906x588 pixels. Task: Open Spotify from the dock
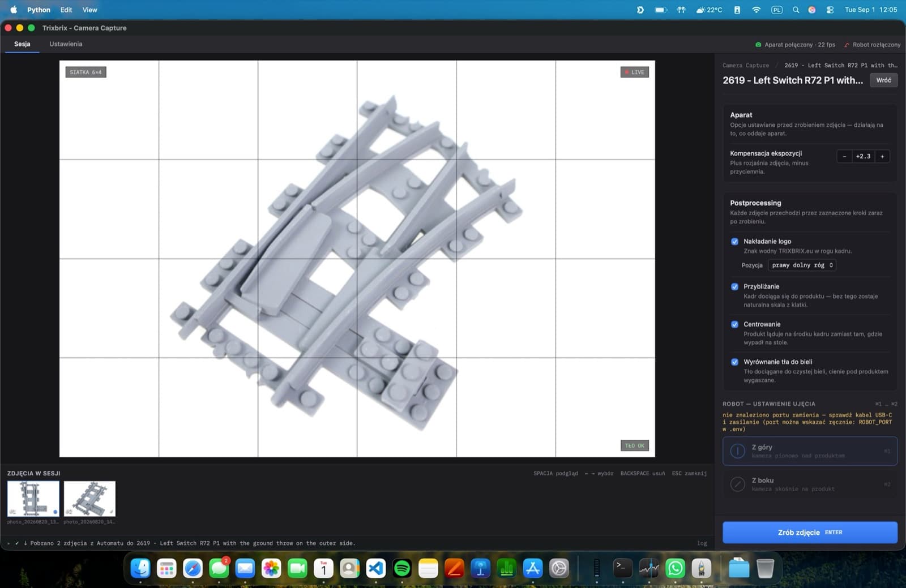tap(402, 568)
